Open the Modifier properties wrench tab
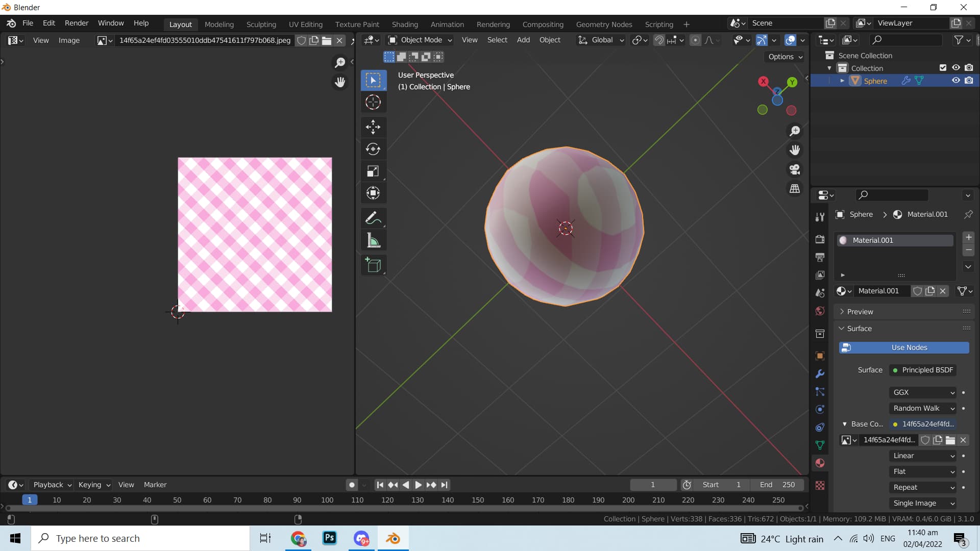Viewport: 980px width, 551px height. coord(820,374)
